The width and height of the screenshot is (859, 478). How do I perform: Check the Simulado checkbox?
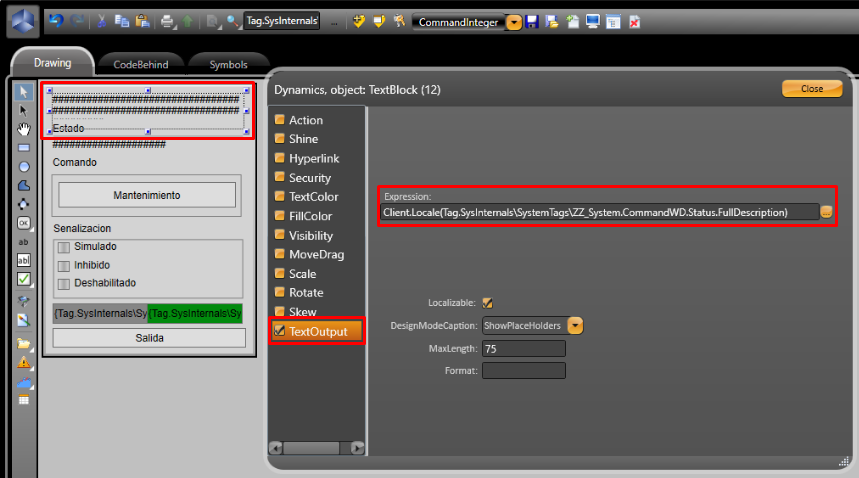63,247
